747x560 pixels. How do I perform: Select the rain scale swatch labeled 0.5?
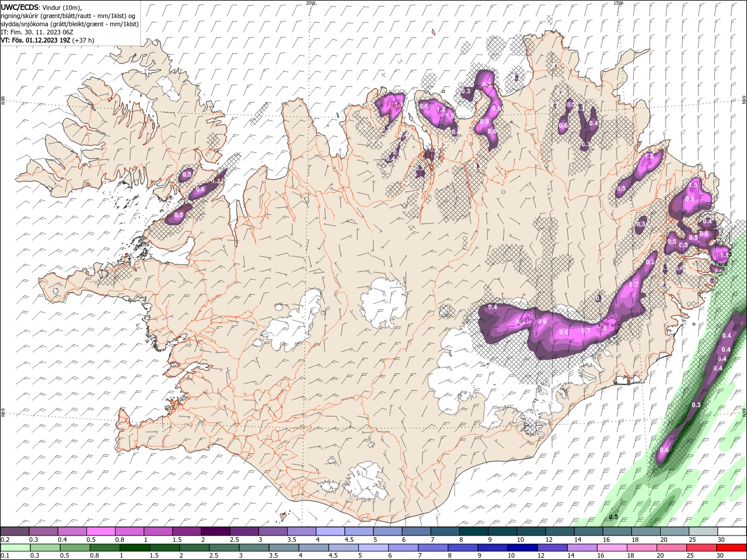coord(75,548)
